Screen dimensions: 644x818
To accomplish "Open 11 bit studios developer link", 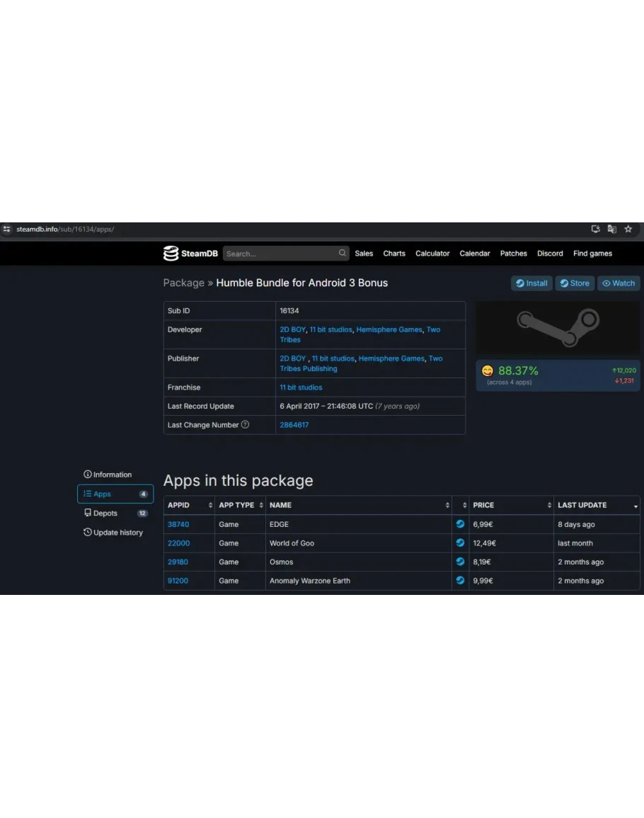I will point(330,330).
